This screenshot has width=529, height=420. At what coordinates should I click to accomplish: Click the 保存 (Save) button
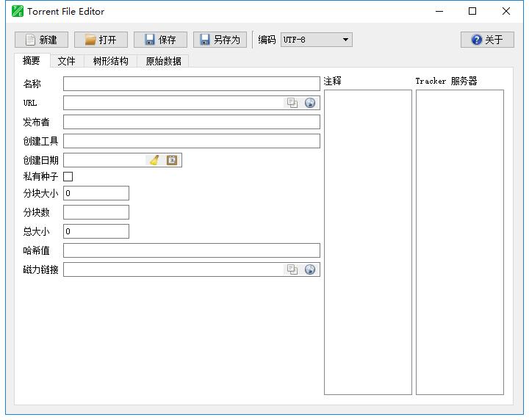[160, 40]
